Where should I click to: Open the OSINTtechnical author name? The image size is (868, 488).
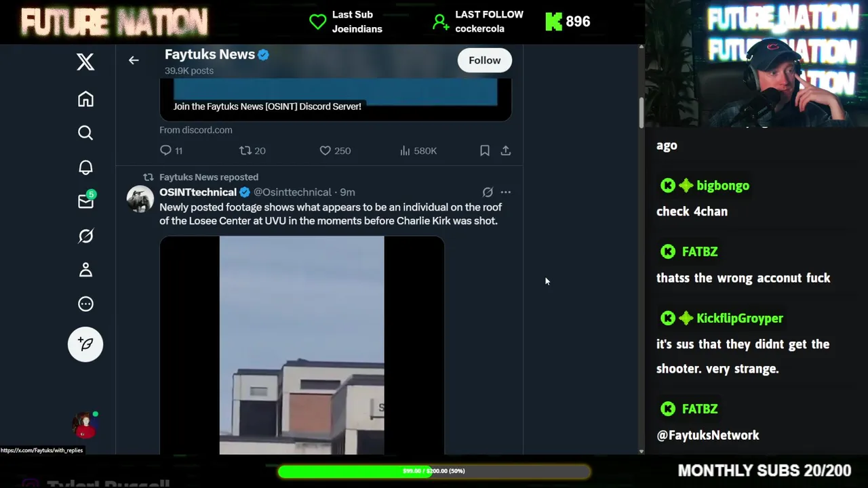point(198,192)
